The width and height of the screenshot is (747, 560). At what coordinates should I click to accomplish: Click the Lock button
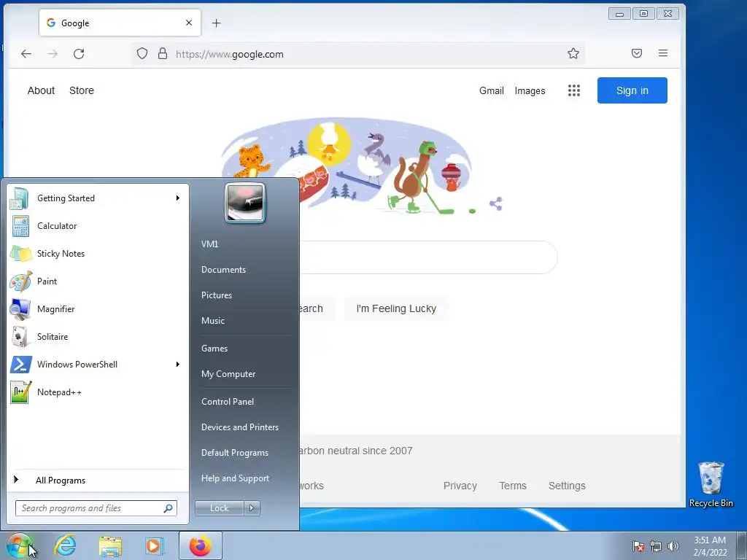[x=220, y=508]
